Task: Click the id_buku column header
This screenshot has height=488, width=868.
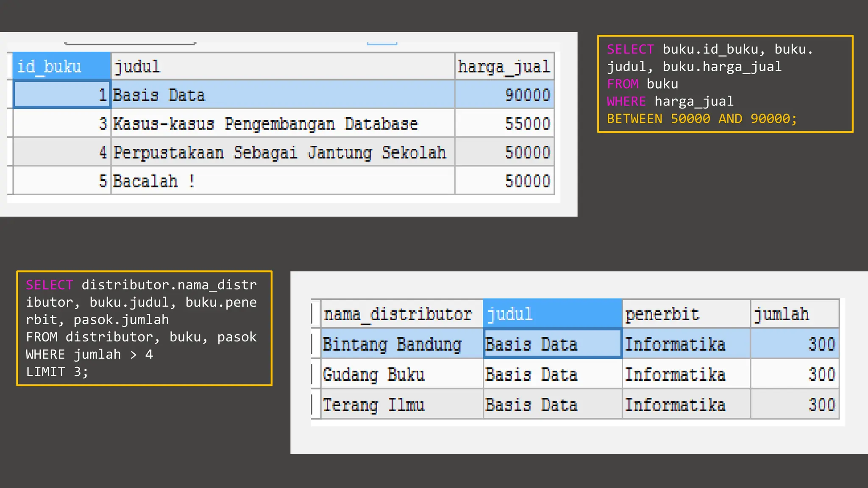Action: (61, 67)
